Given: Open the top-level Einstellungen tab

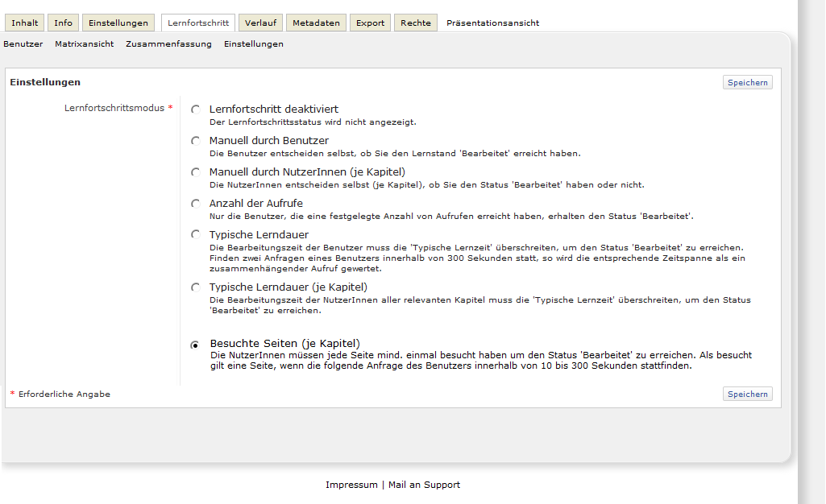Looking at the screenshot, I should pos(118,23).
